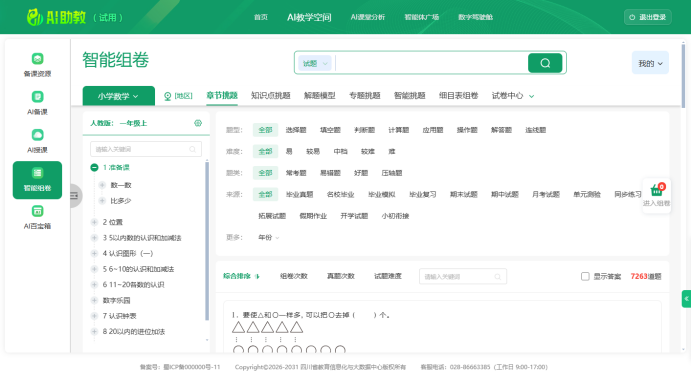Image resolution: width=691 pixels, height=378 pixels.
Task: Select 数一数 sub-chapter
Action: point(121,185)
